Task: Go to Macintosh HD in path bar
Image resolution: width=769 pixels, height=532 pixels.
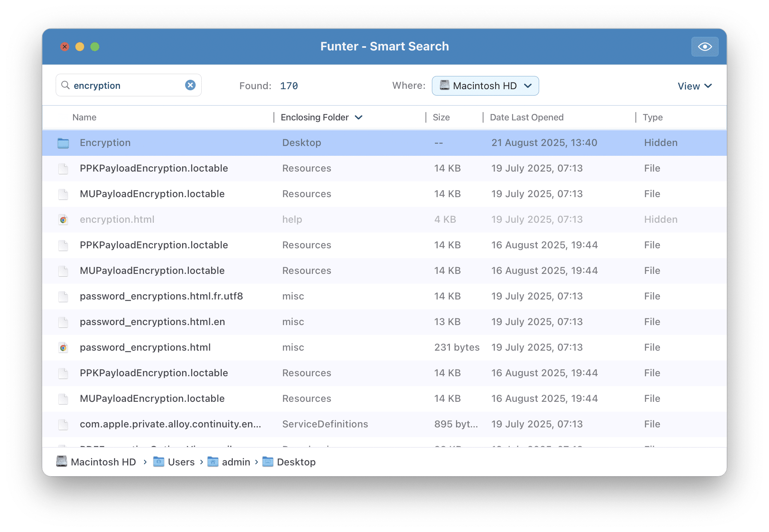Action: [x=103, y=462]
